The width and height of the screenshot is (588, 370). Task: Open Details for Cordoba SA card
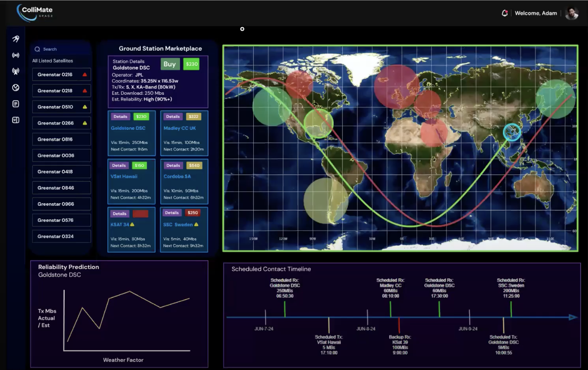click(173, 165)
